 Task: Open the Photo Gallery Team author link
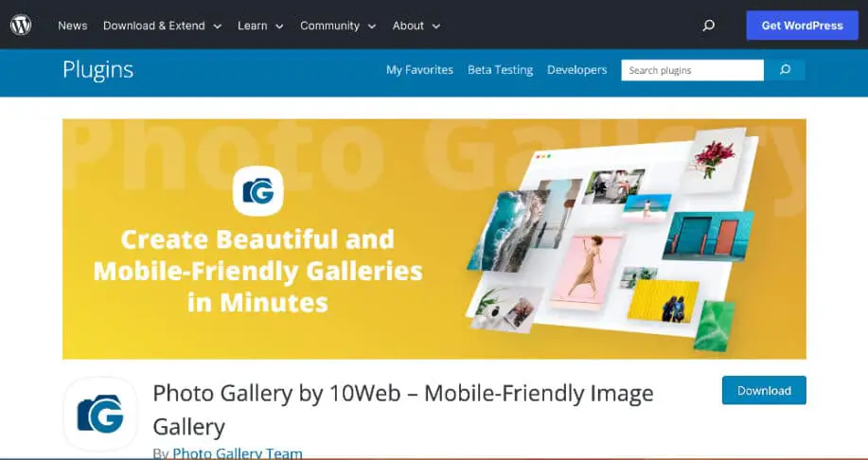click(x=238, y=453)
